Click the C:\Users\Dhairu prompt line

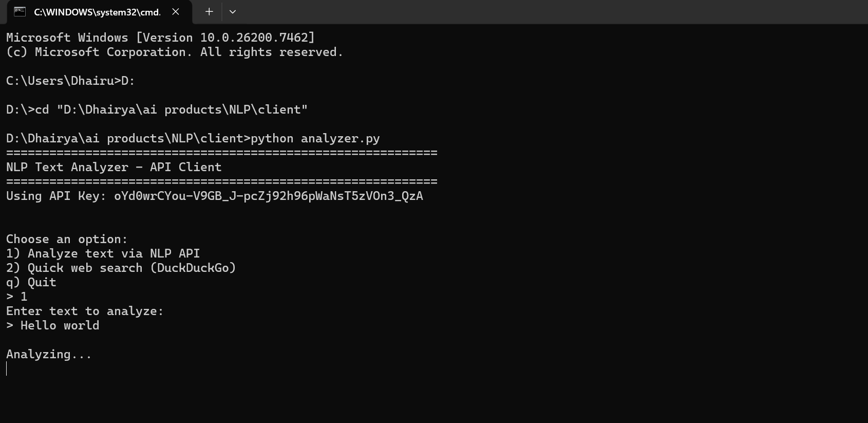(x=70, y=81)
